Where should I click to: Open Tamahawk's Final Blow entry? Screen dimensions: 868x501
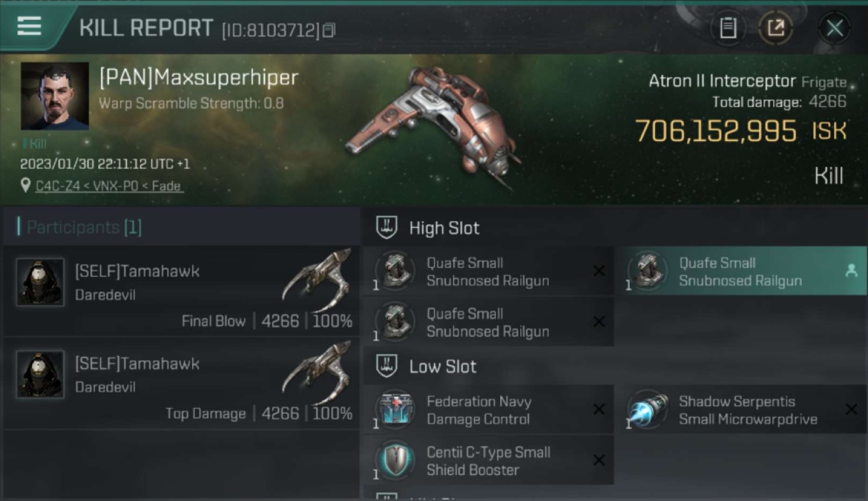(182, 291)
